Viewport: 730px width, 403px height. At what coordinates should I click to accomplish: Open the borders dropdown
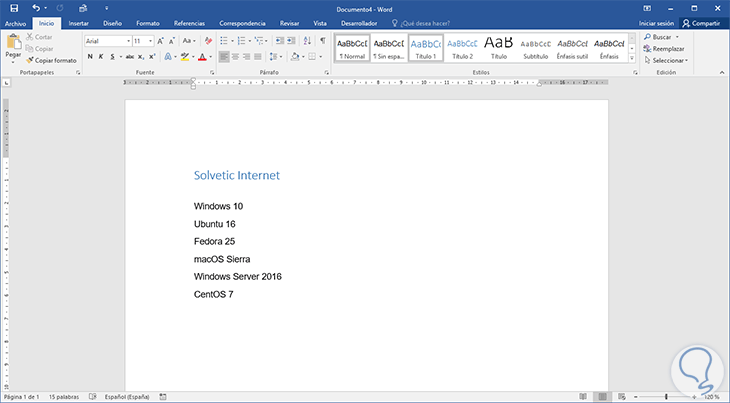point(321,57)
